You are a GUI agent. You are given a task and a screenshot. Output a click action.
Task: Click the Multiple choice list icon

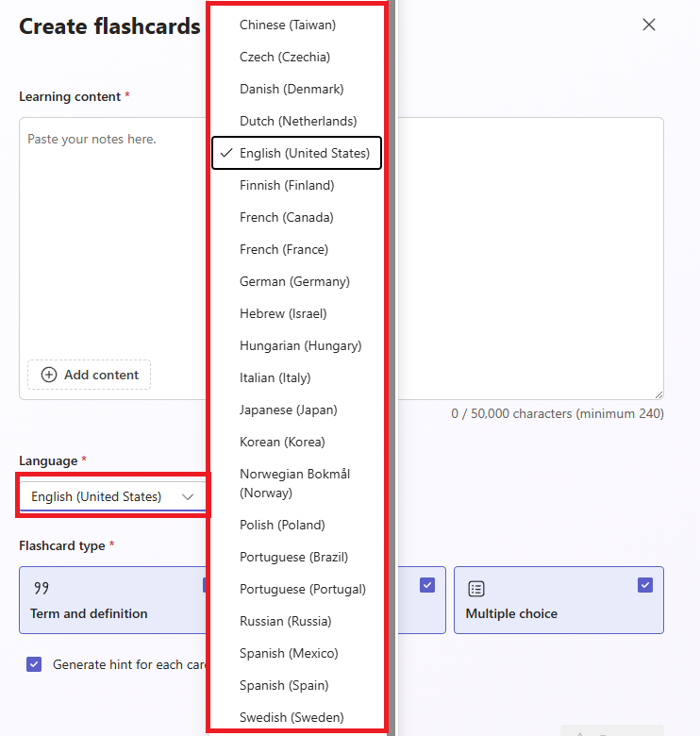476,589
